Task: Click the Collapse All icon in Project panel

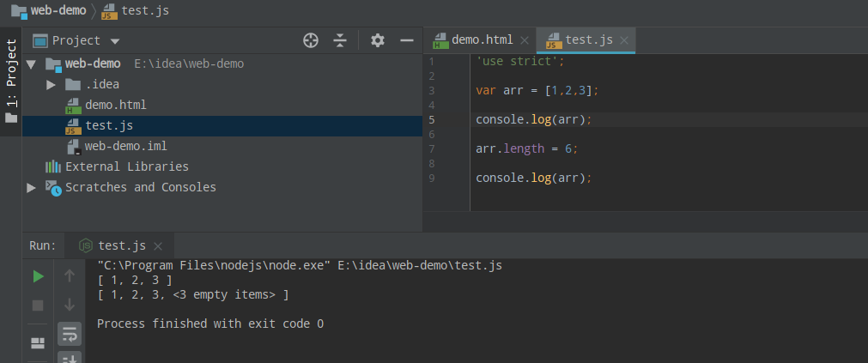Action: tap(340, 40)
